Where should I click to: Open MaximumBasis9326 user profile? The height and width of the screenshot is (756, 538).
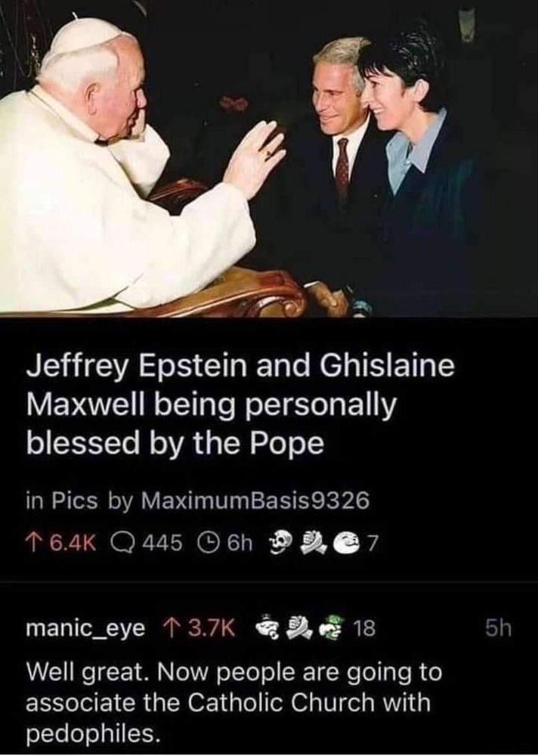point(255,500)
